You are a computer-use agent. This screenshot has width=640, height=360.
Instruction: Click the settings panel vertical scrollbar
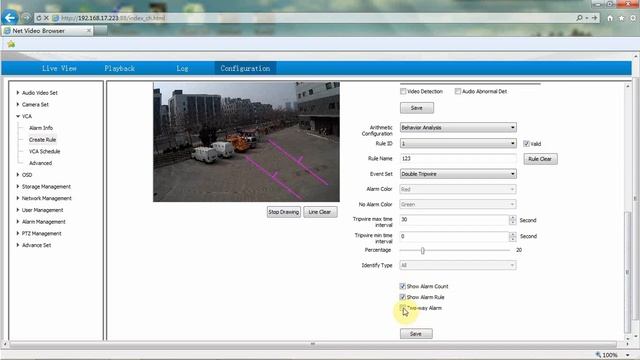click(628, 272)
